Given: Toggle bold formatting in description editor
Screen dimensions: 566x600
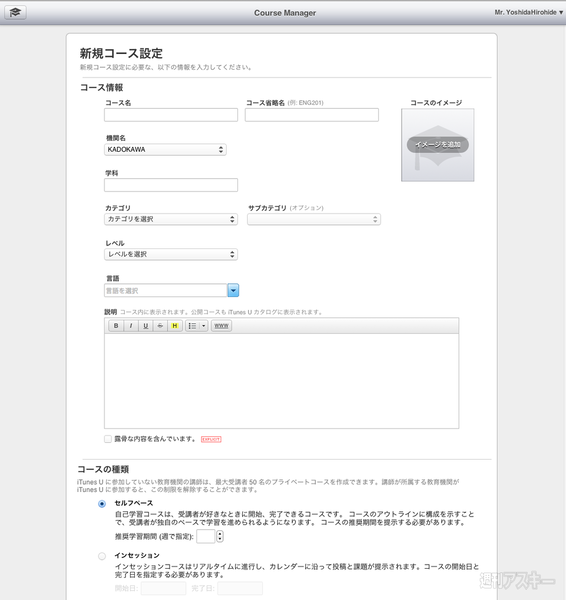Looking at the screenshot, I should tap(116, 326).
